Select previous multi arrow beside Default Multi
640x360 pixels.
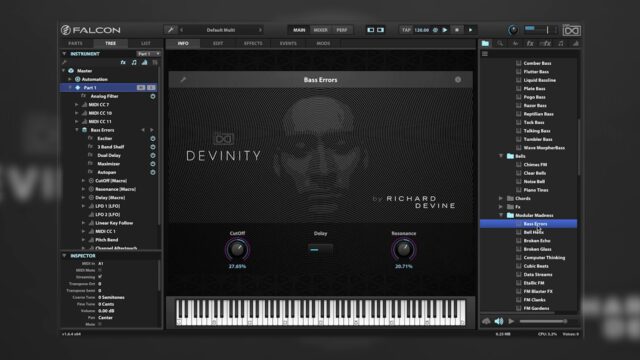182,30
